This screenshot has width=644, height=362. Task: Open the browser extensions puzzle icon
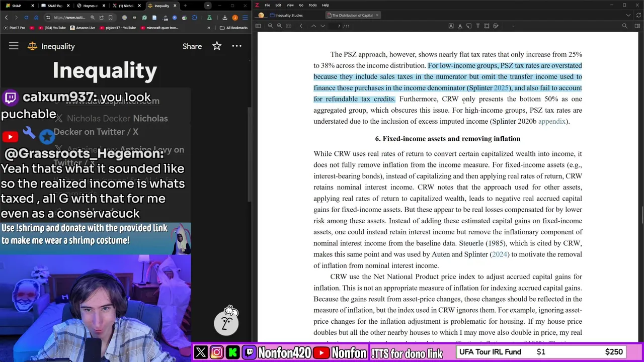[x=194, y=18]
